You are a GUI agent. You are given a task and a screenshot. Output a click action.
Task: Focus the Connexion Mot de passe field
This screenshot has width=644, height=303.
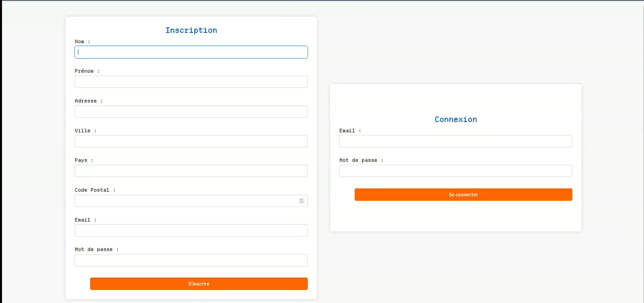(x=455, y=171)
